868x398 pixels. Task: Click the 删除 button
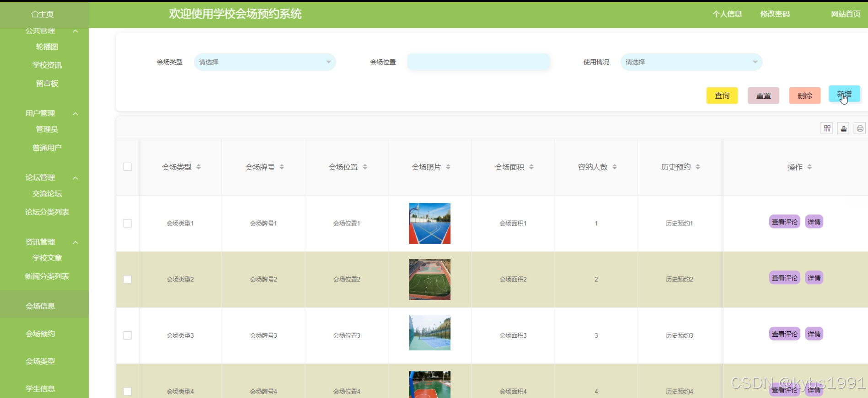click(x=804, y=96)
